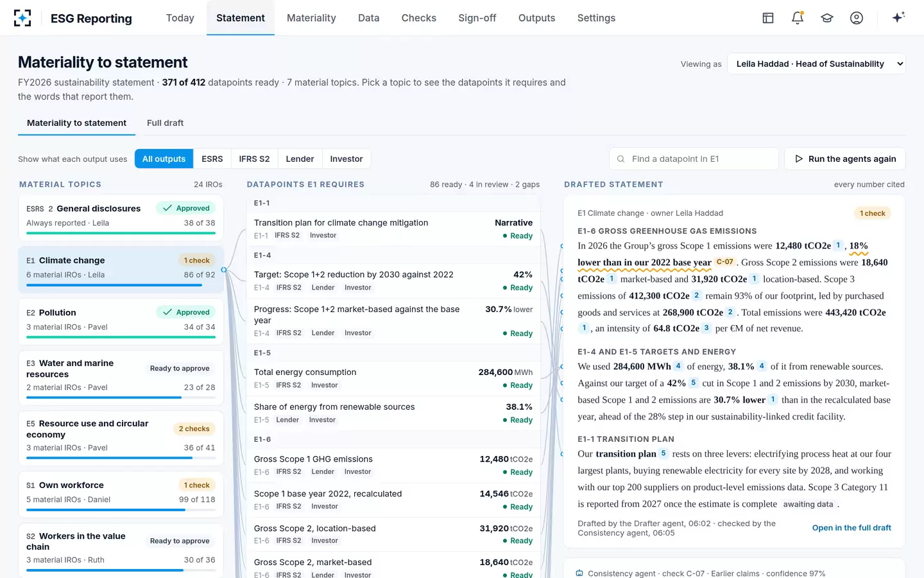Image resolution: width=924 pixels, height=578 pixels.
Task: Click the play icon on Run the agents again
Action: (799, 159)
